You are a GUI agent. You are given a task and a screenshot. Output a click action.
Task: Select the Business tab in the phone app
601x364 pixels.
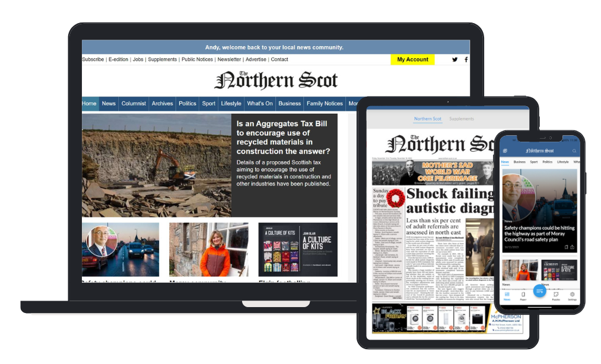519,162
